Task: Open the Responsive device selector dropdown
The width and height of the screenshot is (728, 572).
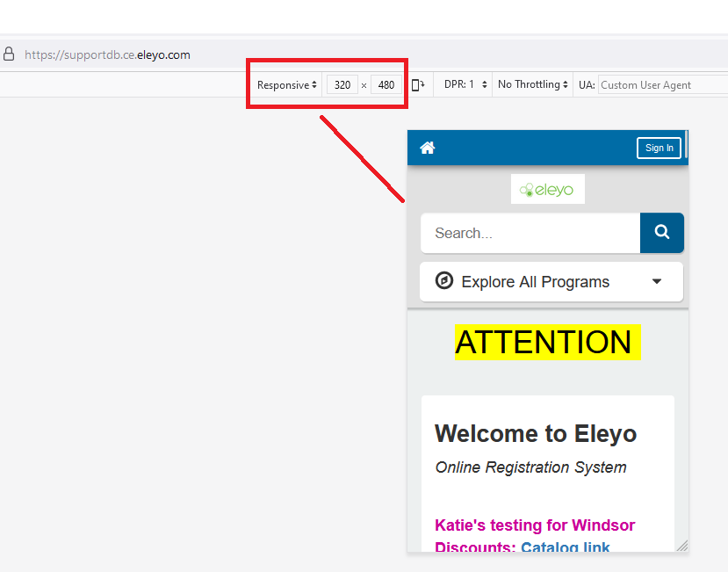Action: tap(286, 85)
